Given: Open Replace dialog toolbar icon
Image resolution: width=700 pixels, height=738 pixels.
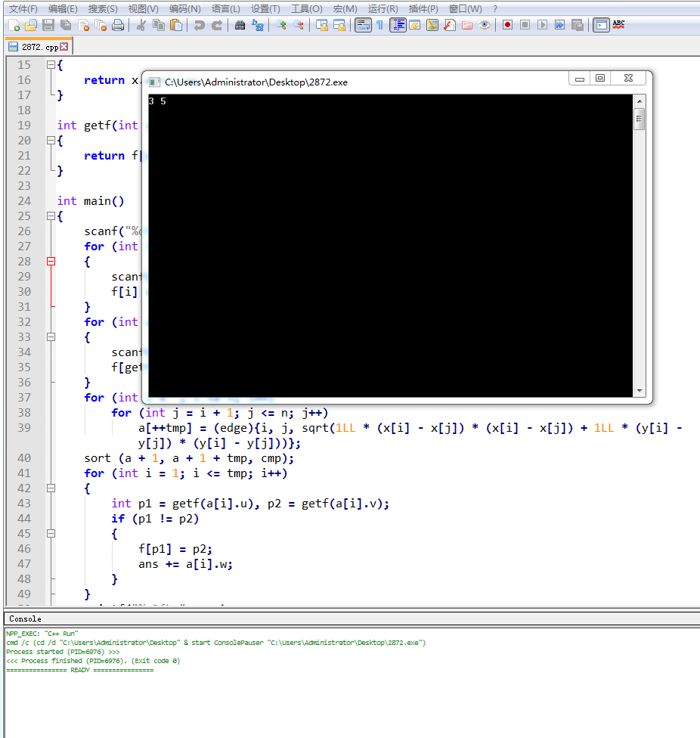Looking at the screenshot, I should pyautogui.click(x=257, y=25).
